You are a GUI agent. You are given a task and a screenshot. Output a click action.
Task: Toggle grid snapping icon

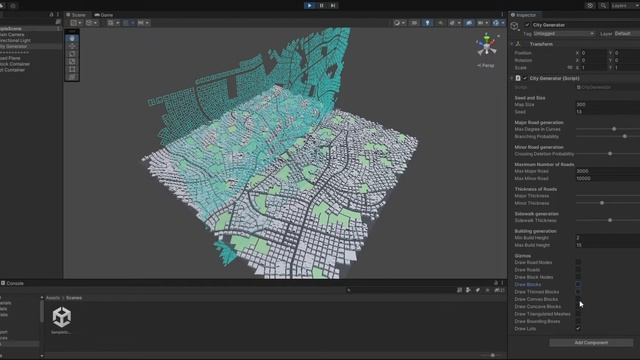[x=127, y=23]
